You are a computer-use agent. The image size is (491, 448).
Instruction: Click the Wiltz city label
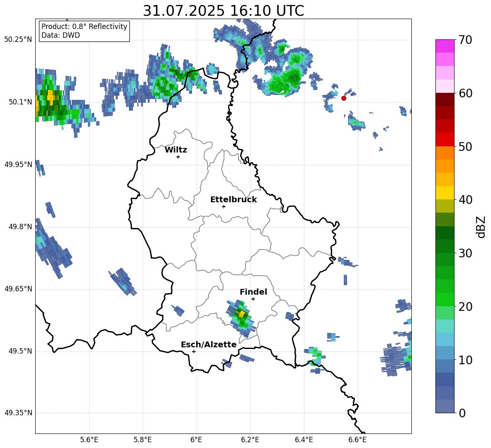(176, 150)
